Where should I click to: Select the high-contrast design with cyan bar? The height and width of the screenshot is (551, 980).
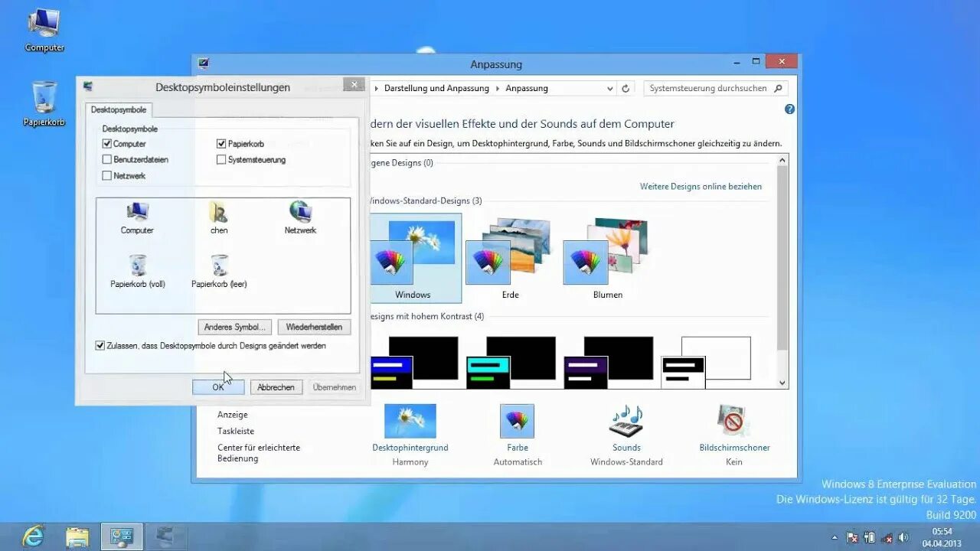(x=511, y=362)
